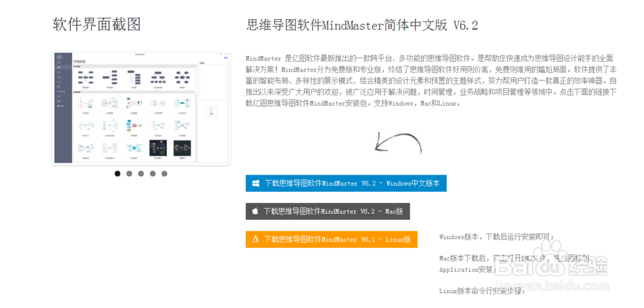Select the first (active) carousel dot
644x308 pixels.
click(117, 174)
